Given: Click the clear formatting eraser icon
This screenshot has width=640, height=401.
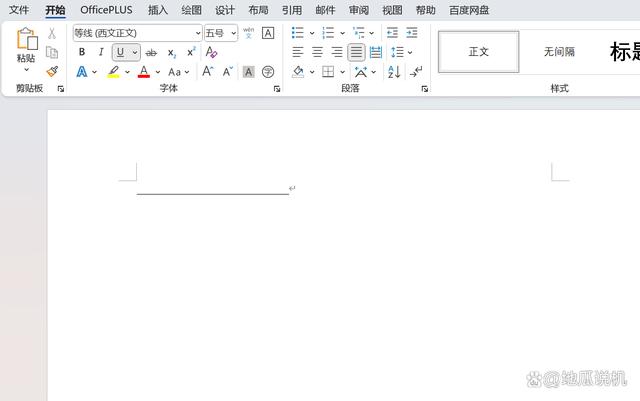Looking at the screenshot, I should [211, 52].
